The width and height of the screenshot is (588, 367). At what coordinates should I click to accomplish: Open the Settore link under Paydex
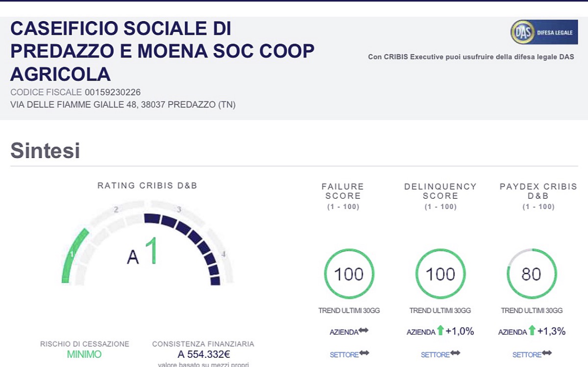pyautogui.click(x=526, y=354)
